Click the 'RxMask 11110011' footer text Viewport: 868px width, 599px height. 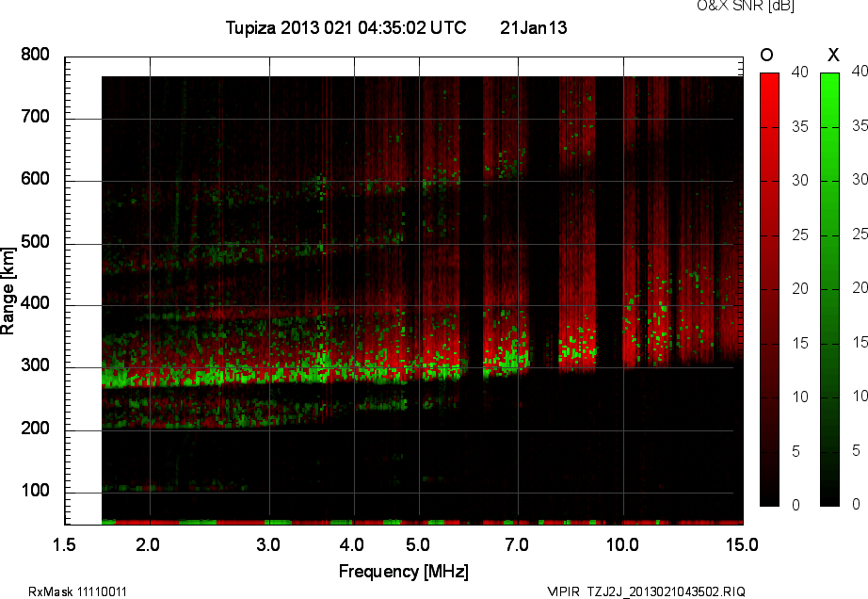[x=77, y=591]
